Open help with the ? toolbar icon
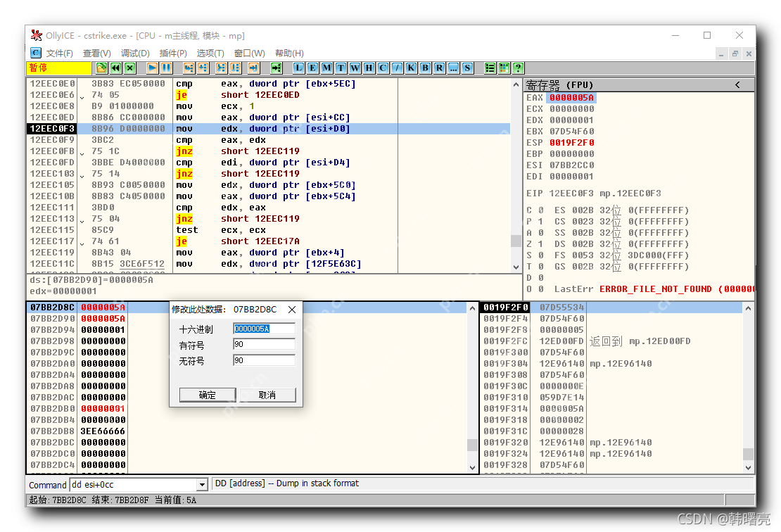The image size is (781, 532). tap(519, 68)
